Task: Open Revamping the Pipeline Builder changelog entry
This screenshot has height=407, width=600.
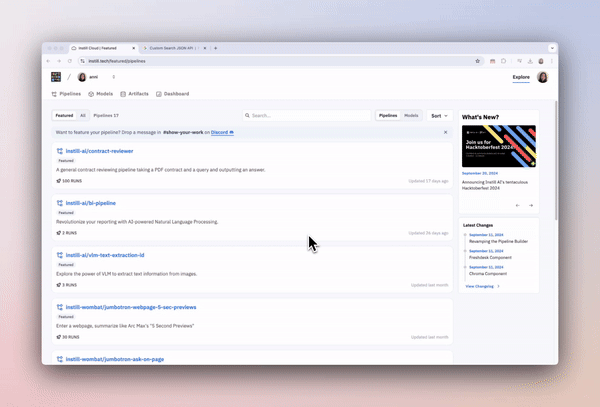Action: point(498,241)
